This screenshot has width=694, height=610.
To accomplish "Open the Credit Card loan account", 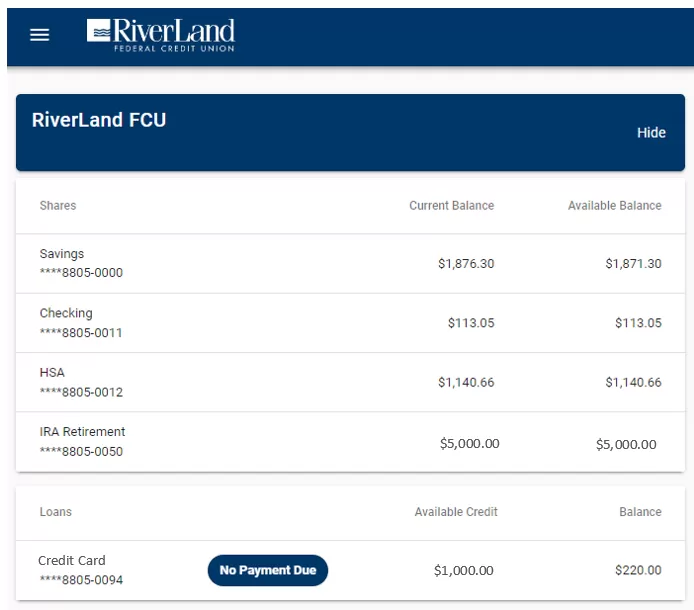I will click(x=80, y=570).
